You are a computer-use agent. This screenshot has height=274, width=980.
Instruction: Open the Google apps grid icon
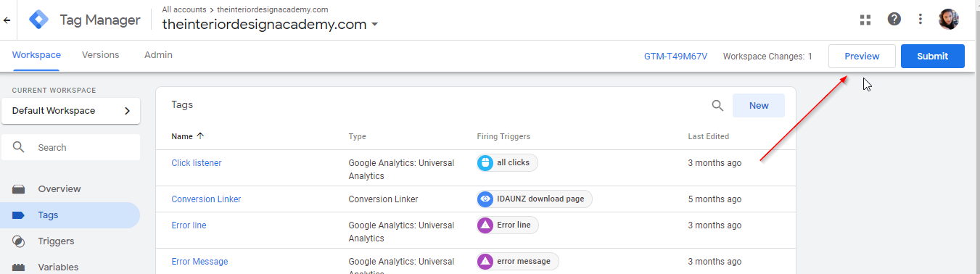[x=865, y=20]
